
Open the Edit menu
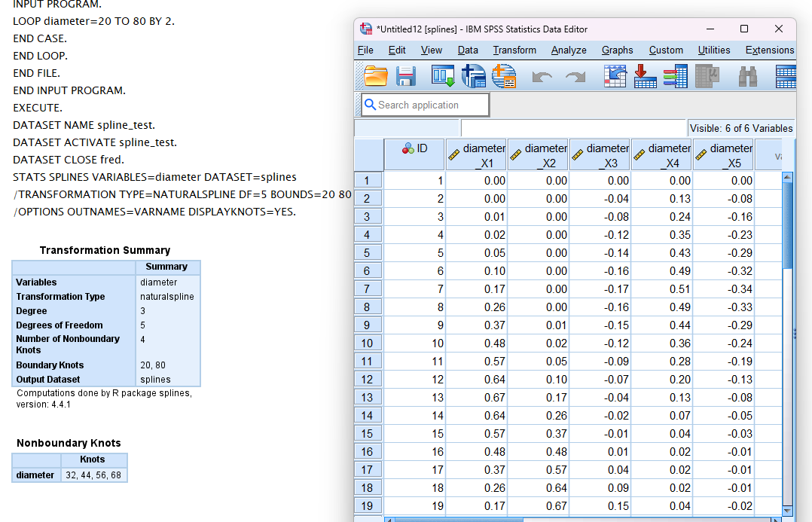(397, 50)
